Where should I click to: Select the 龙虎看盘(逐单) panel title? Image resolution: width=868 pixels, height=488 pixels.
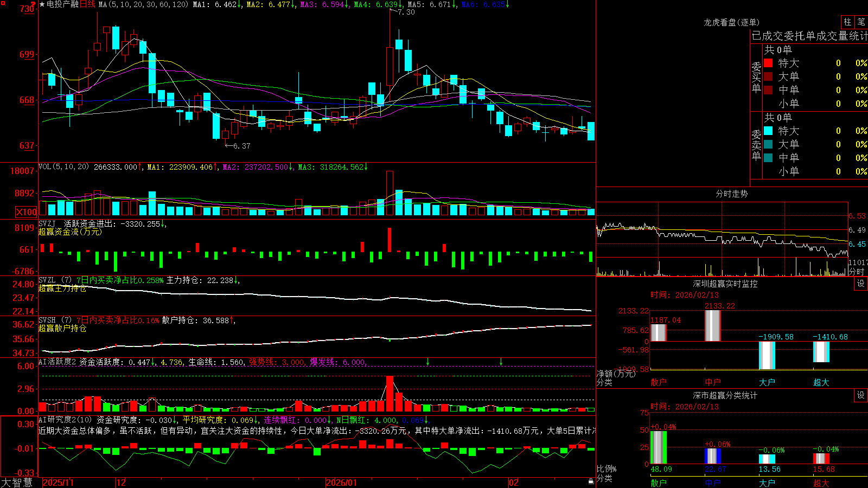[x=731, y=22]
